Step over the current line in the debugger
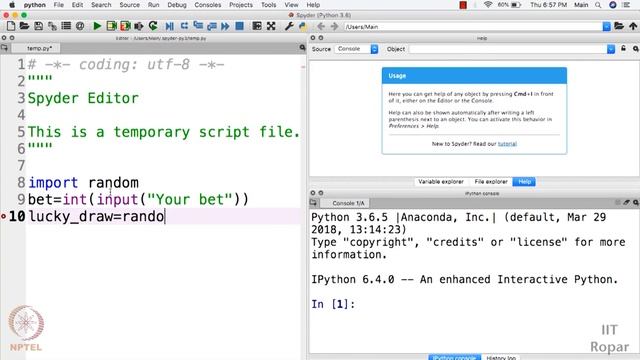Image resolution: width=640 pixels, height=360 pixels. (x=184, y=27)
